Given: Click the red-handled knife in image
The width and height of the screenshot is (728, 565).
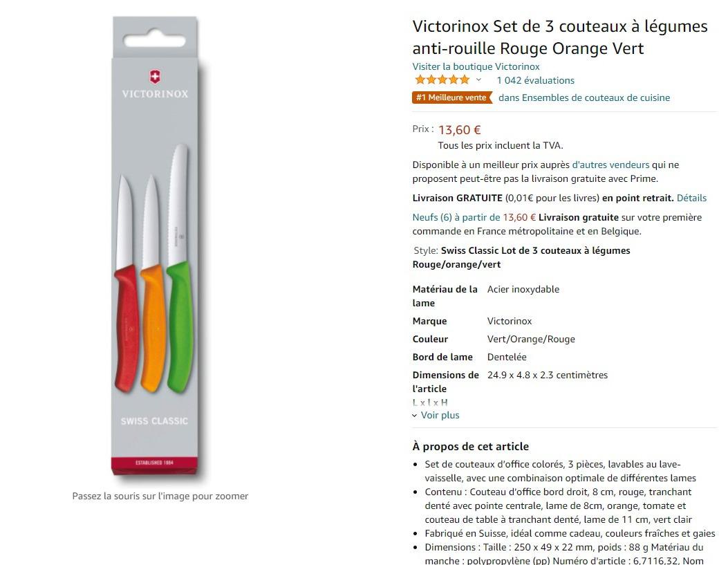Looking at the screenshot, I should coord(127,284).
